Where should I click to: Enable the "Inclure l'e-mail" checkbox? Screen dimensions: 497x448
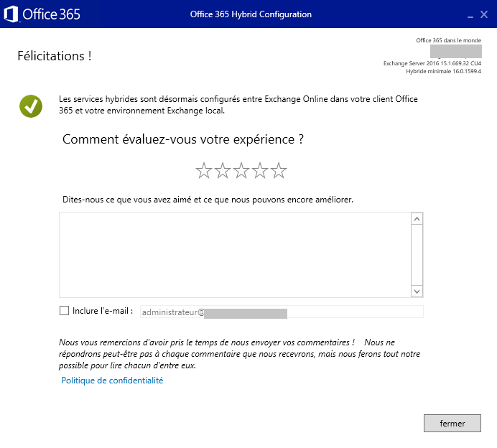point(65,311)
